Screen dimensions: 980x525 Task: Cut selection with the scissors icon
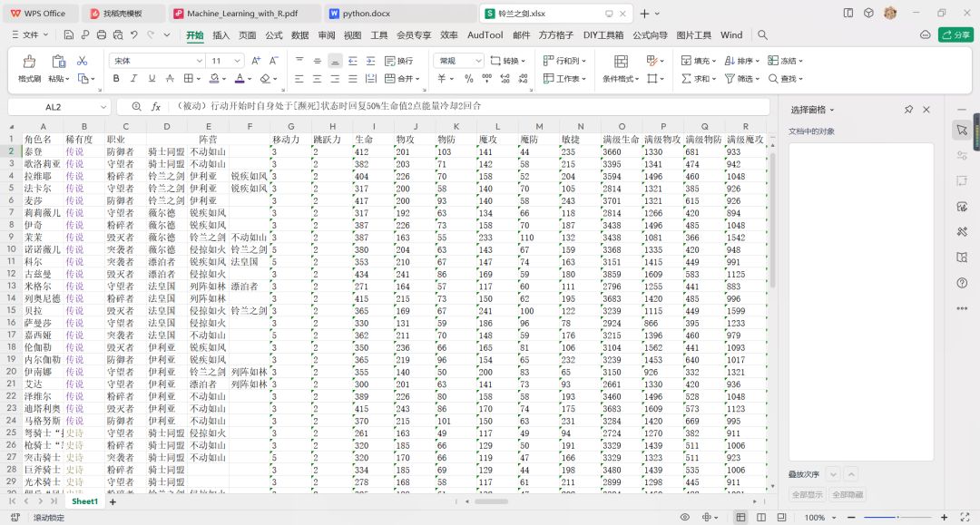tap(82, 61)
